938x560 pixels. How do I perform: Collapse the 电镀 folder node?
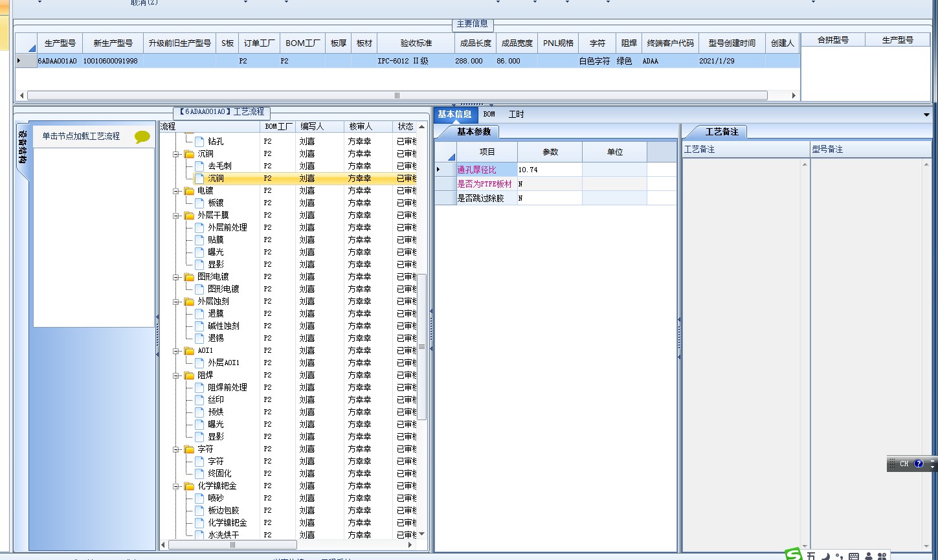pos(176,191)
